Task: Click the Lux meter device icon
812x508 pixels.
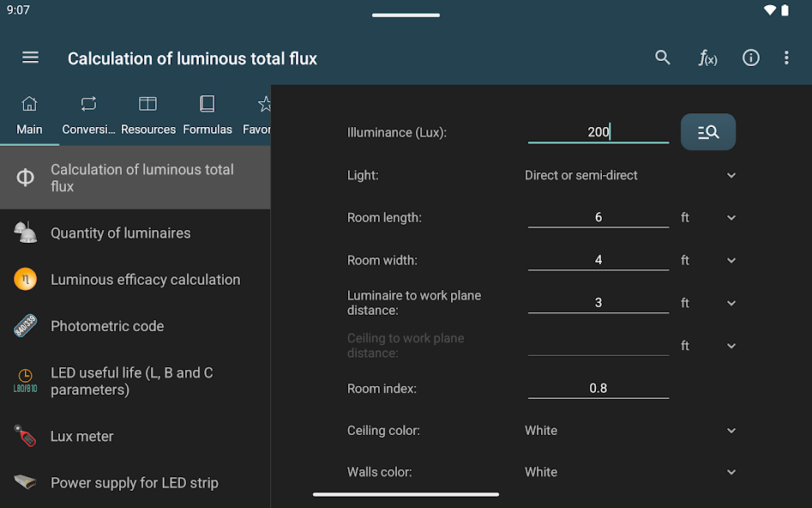Action: [x=26, y=436]
